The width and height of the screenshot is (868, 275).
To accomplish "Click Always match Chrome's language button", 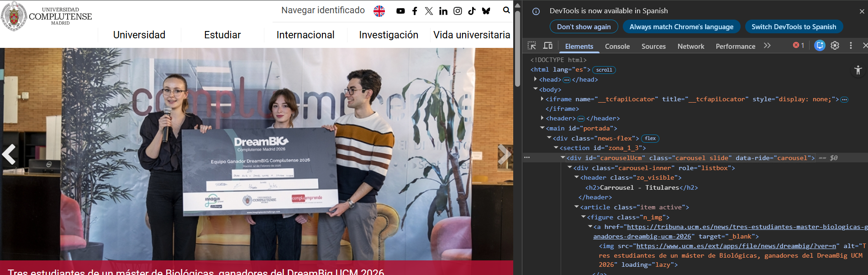I will 681,27.
